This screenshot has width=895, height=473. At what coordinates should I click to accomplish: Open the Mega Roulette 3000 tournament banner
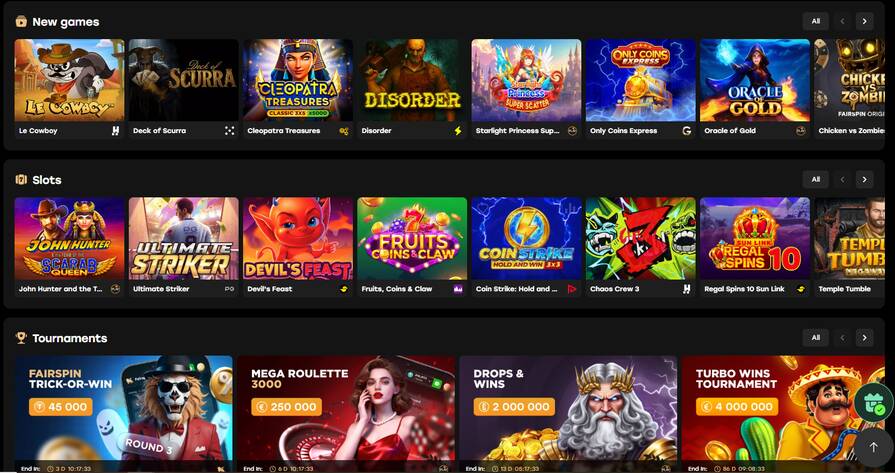pyautogui.click(x=346, y=409)
